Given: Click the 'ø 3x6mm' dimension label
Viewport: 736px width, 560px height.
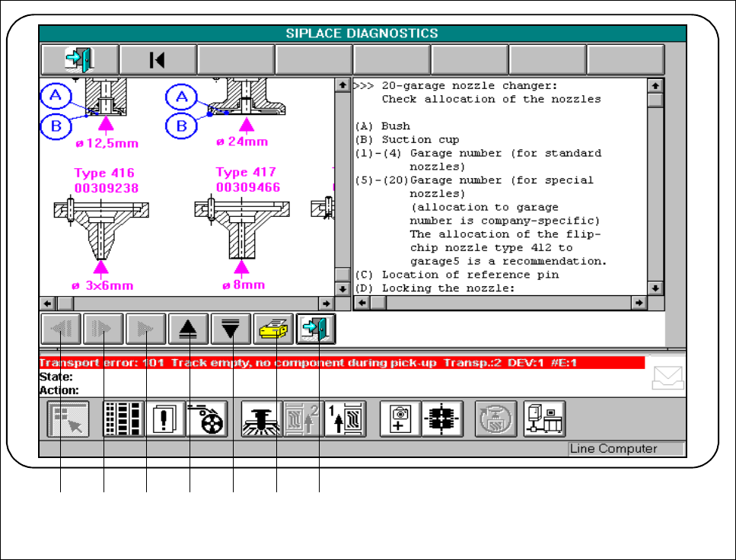Looking at the screenshot, I should (102, 285).
